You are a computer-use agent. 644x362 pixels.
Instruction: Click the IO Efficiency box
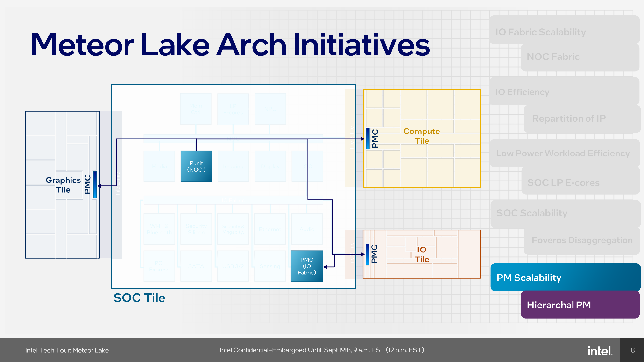point(565,91)
